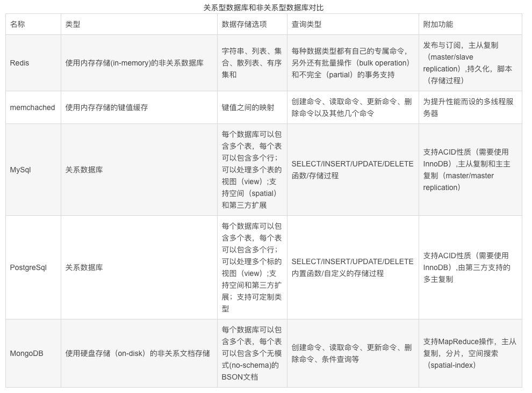Click Redis features cell mentioning master/slave replication
This screenshot has width=532, height=393.
click(470, 63)
